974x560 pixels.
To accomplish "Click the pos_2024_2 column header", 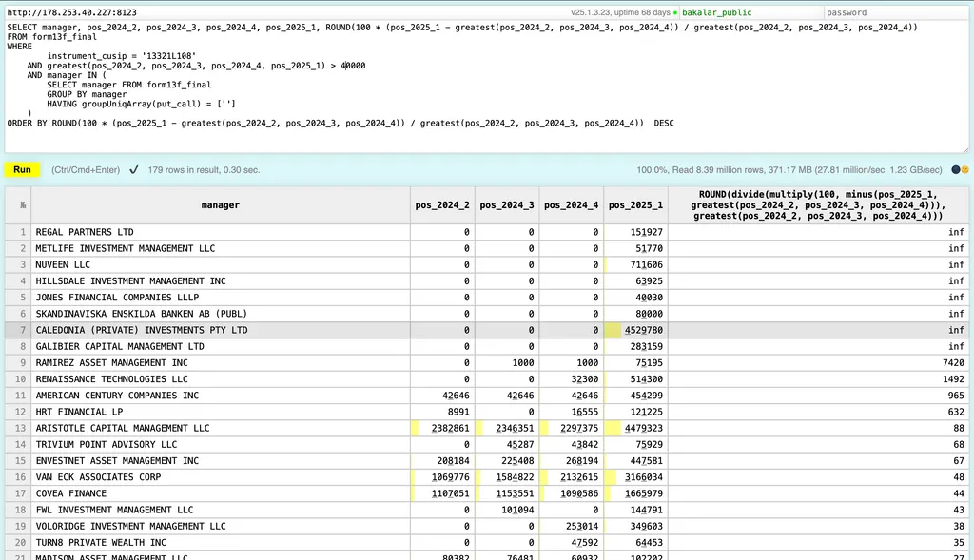I will tap(442, 205).
